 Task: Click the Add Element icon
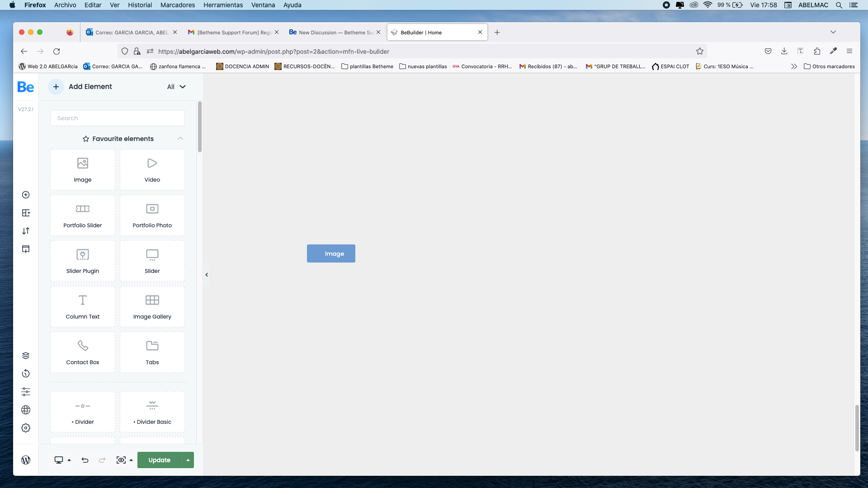pyautogui.click(x=56, y=86)
